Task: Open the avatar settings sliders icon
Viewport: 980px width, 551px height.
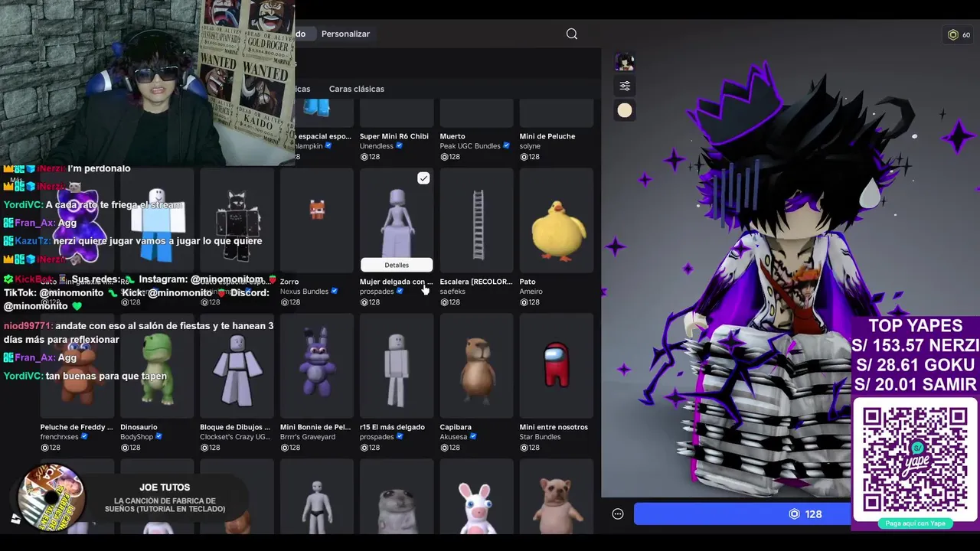Action: [x=625, y=86]
